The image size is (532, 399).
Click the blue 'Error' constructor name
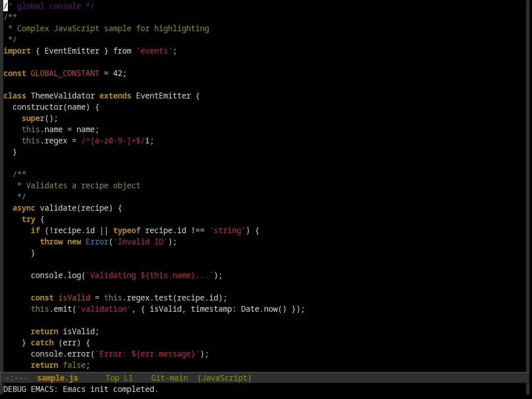tap(97, 241)
